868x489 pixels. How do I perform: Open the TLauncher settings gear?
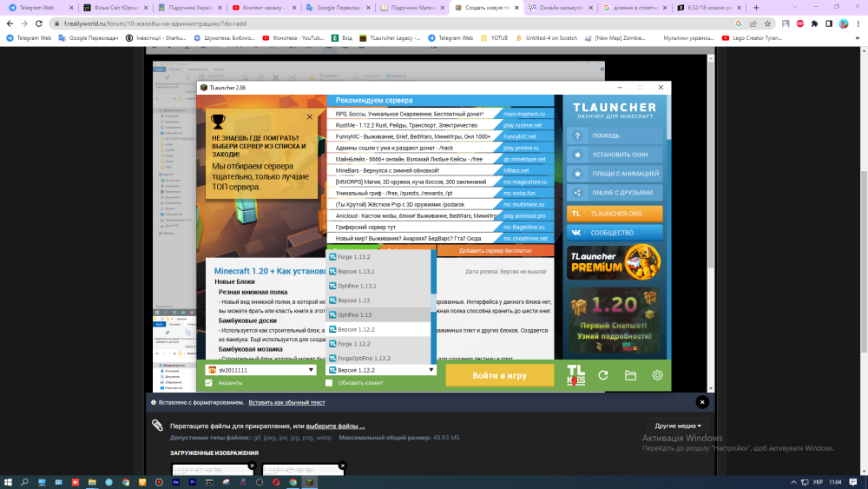(x=657, y=375)
